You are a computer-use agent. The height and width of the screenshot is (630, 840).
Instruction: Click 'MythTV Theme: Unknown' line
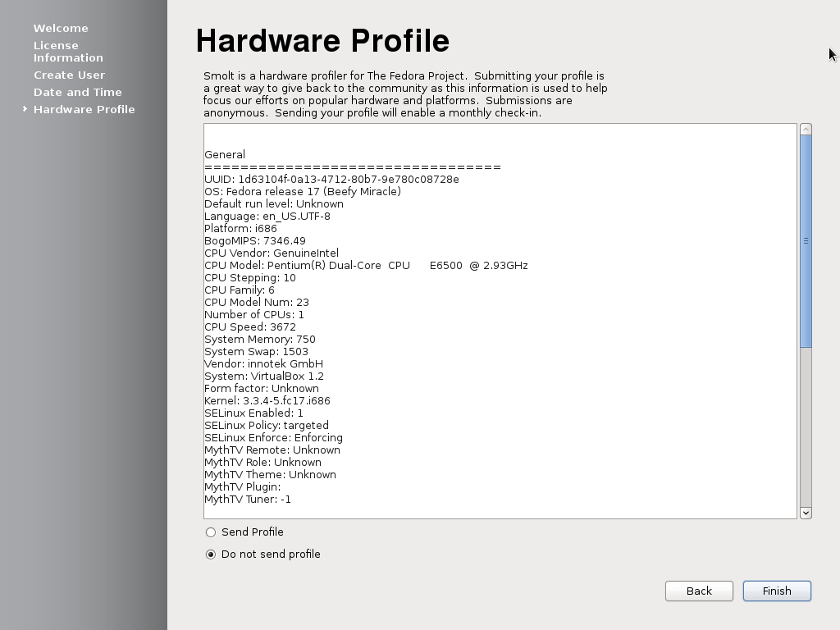tap(271, 475)
